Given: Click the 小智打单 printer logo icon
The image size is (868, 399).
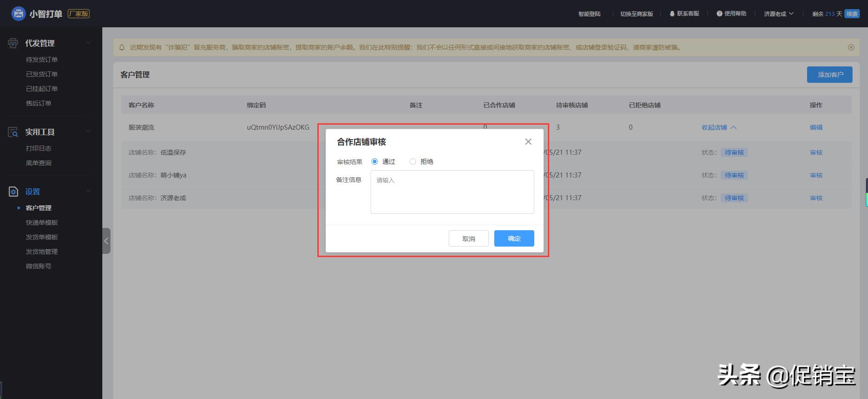Looking at the screenshot, I should coord(18,14).
